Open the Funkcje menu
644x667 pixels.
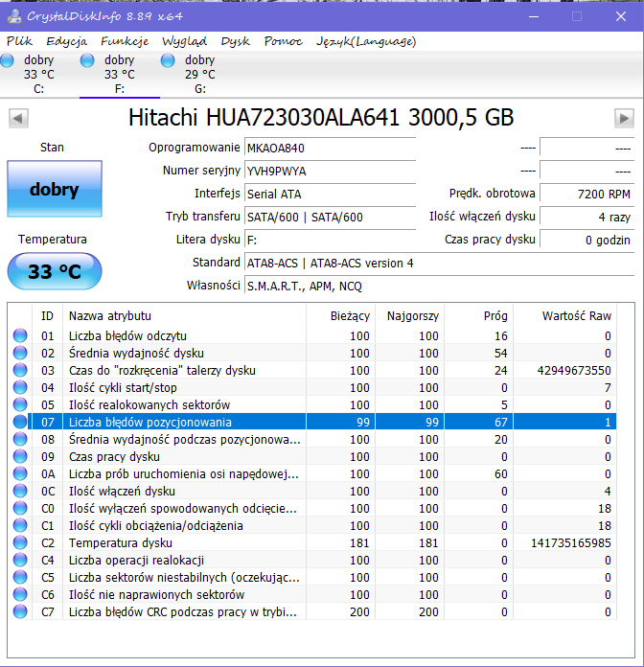[x=125, y=41]
